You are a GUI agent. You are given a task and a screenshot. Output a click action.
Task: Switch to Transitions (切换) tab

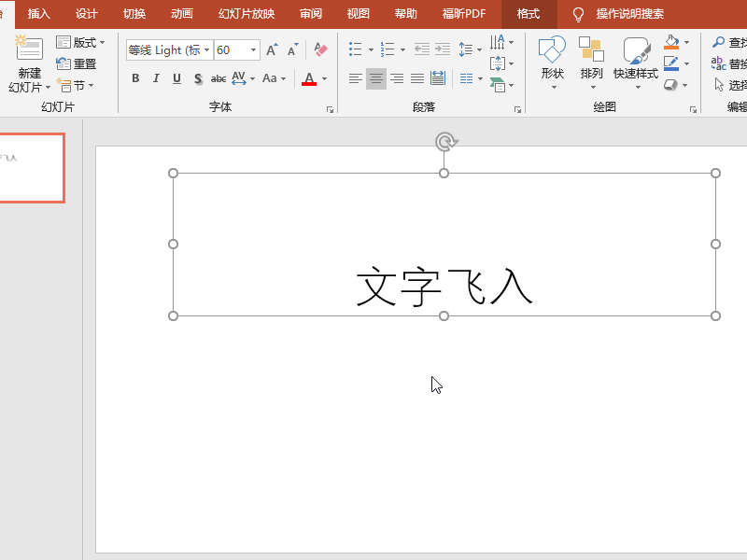click(x=134, y=14)
